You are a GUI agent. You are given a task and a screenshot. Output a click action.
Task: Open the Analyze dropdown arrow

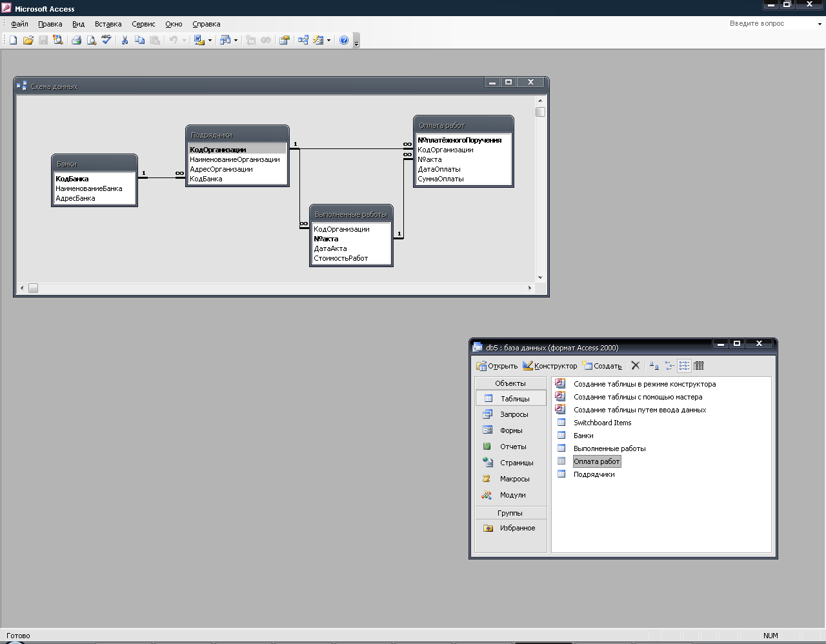(x=236, y=41)
